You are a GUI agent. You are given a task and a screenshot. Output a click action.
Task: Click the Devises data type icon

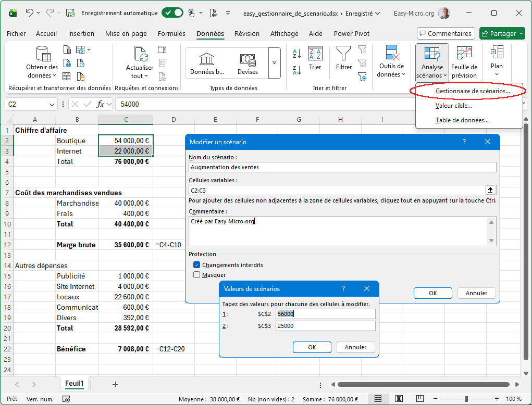pyautogui.click(x=248, y=62)
